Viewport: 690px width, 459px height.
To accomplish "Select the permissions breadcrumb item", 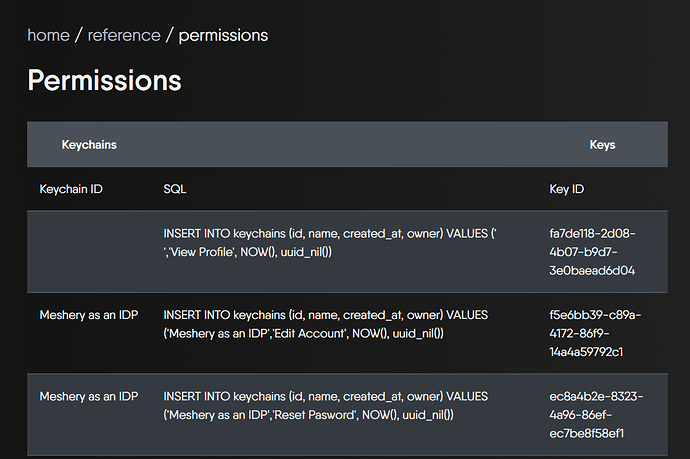I will click(223, 36).
